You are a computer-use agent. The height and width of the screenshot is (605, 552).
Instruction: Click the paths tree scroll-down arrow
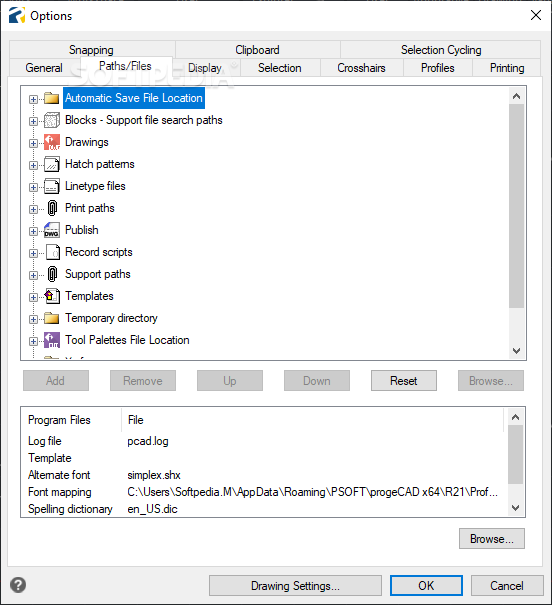[517, 351]
